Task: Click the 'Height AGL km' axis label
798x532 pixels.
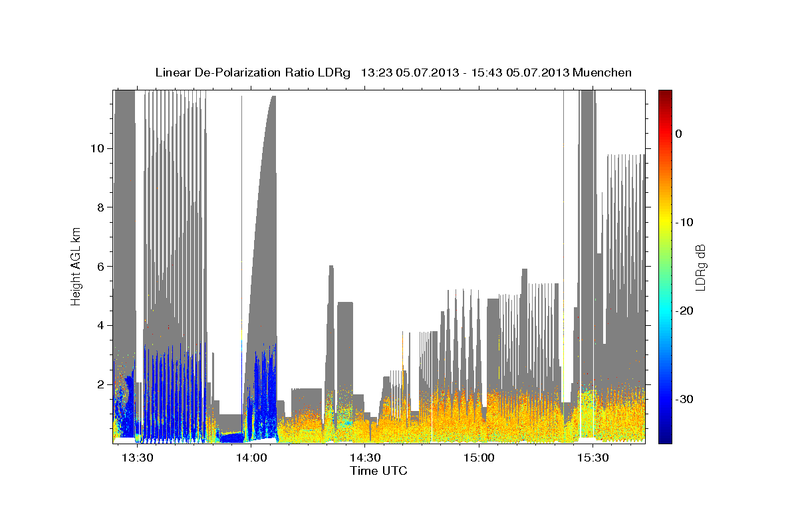Action: 76,266
